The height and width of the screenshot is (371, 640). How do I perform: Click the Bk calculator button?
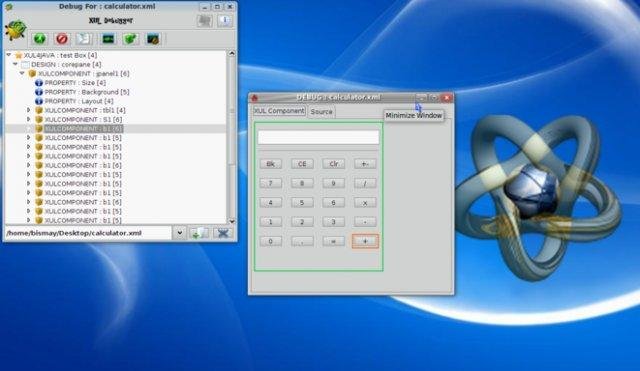pyautogui.click(x=271, y=164)
